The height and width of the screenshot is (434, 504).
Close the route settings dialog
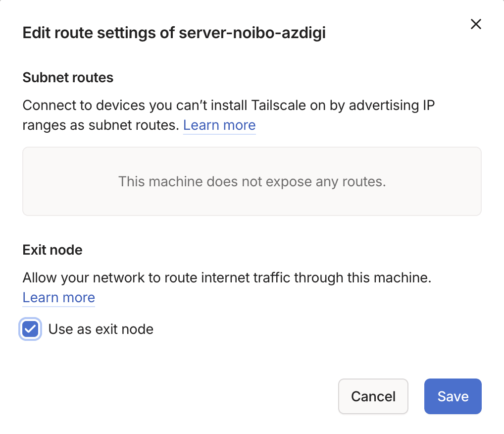point(476,24)
